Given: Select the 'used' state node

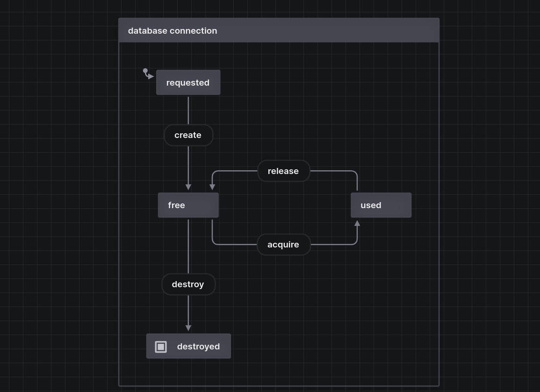Looking at the screenshot, I should (x=381, y=205).
